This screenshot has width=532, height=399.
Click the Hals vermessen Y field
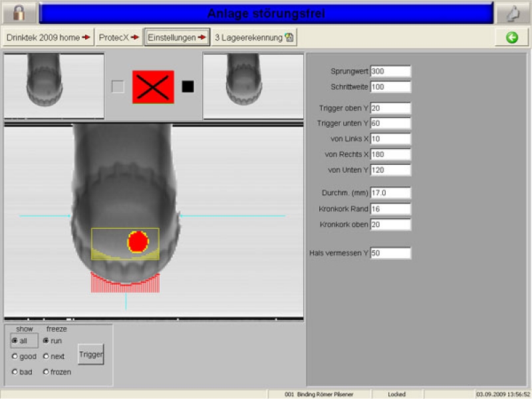point(390,253)
